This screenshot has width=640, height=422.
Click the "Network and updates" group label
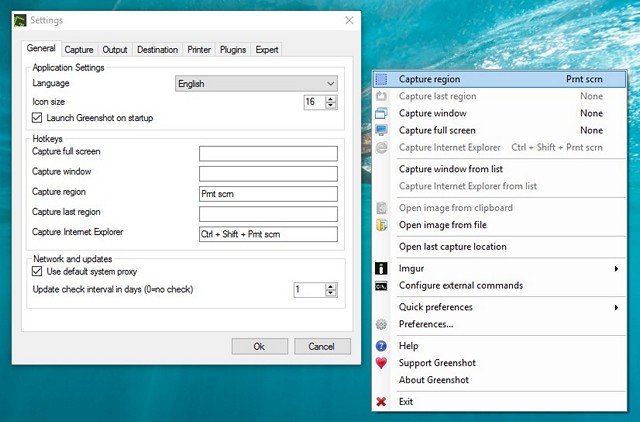pyautogui.click(x=73, y=259)
